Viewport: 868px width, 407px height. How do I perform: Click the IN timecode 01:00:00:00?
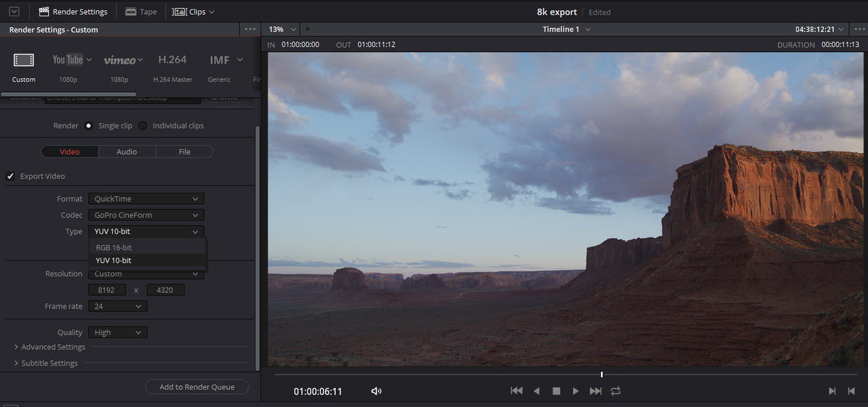click(x=300, y=45)
